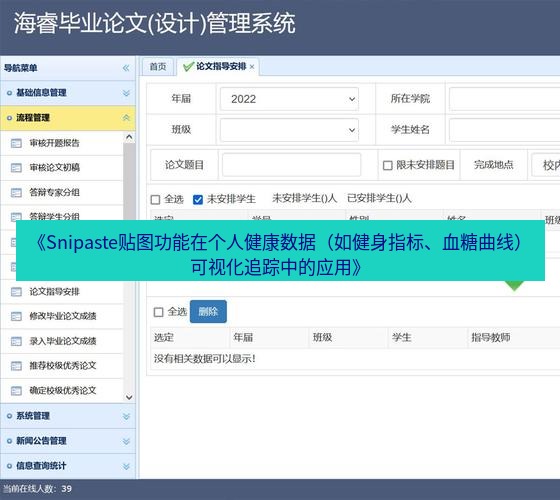Click icon beside 审核开题报告

coord(16,143)
